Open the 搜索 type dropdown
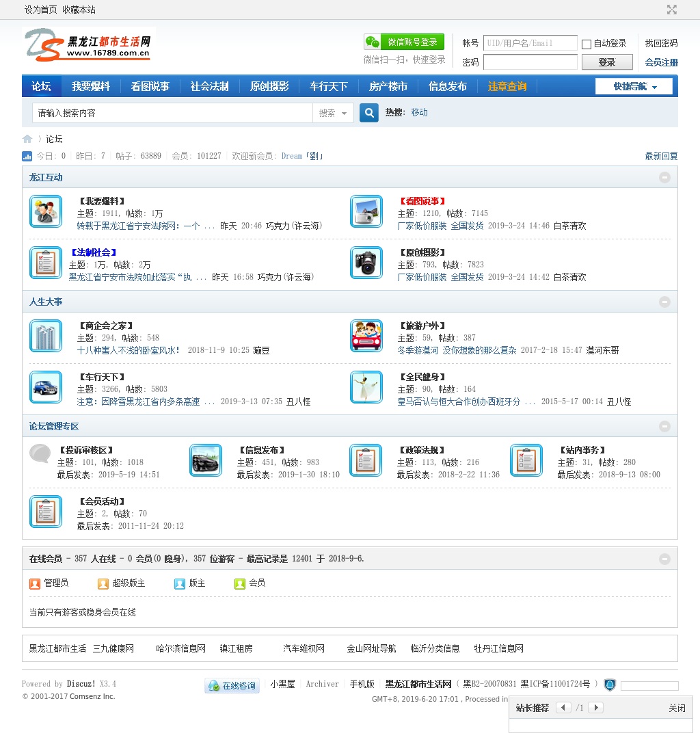This screenshot has width=700, height=740. point(333,113)
